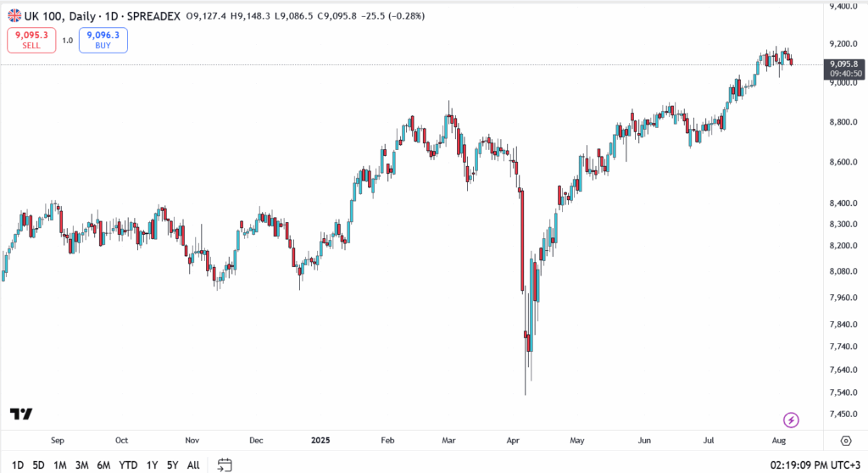The width and height of the screenshot is (868, 473).
Task: Switch to 1M time range
Action: coord(60,465)
